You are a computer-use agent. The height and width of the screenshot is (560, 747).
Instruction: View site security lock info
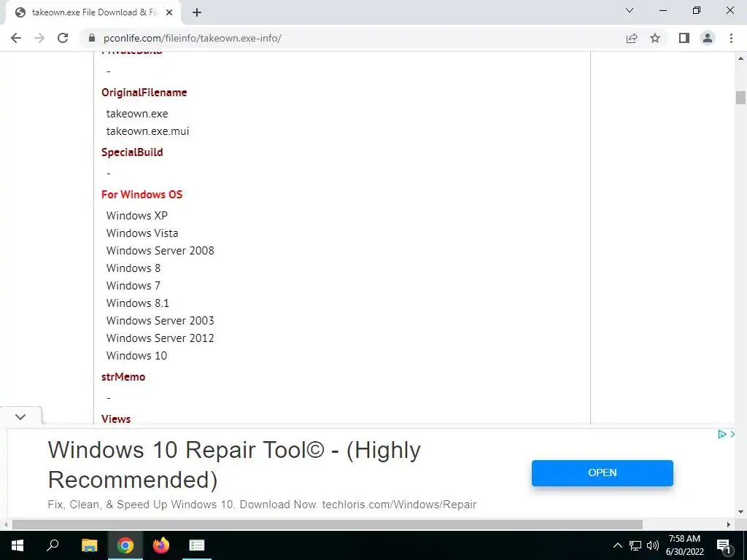[92, 38]
